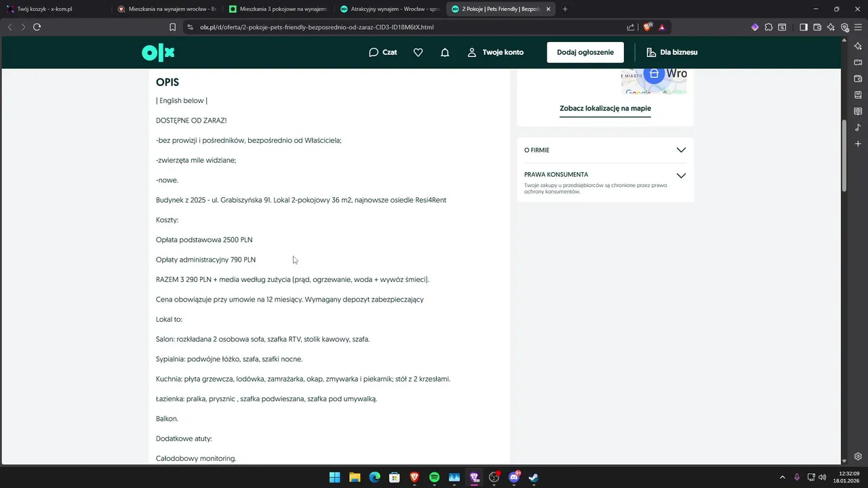Image resolution: width=868 pixels, height=488 pixels.
Task: Add a sidebar item with plus
Action: (x=858, y=144)
